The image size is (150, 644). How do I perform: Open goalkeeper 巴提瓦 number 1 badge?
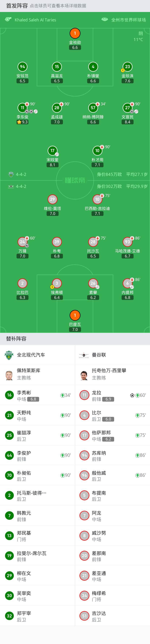pyautogui.click(x=75, y=315)
